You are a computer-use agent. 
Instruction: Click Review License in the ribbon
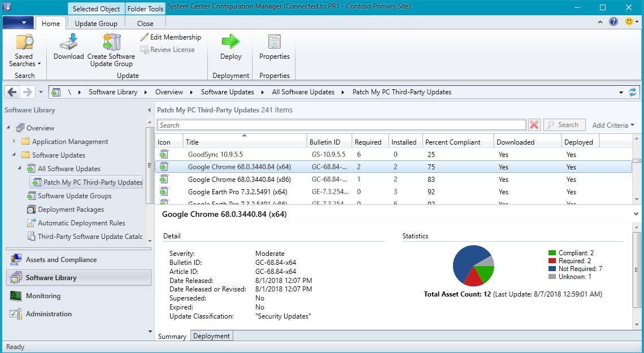tap(168, 50)
